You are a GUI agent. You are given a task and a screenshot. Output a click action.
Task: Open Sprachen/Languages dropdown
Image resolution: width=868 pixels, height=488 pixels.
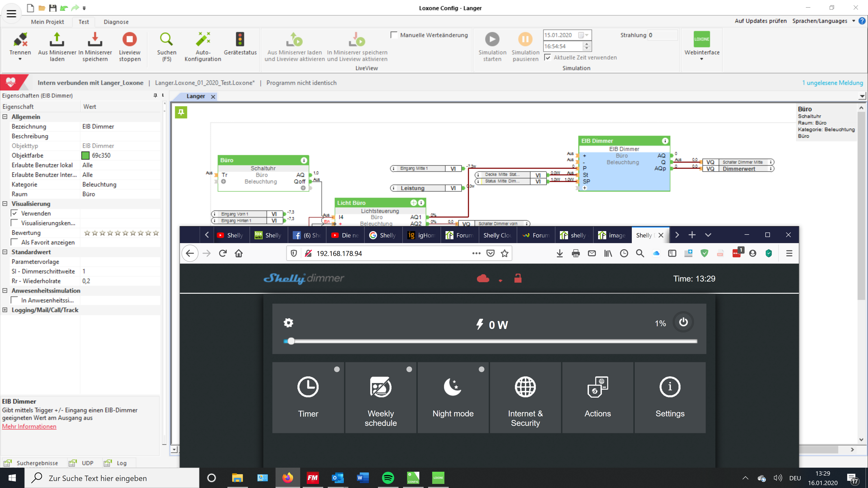[823, 21]
